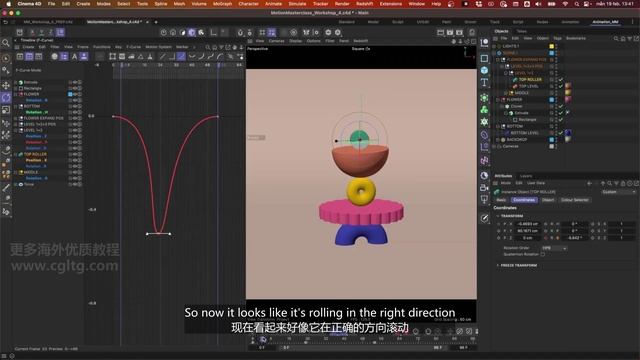Toggle the Extrude enable checkmark in Object Manager
The height and width of the screenshot is (360, 640).
[x=560, y=113]
